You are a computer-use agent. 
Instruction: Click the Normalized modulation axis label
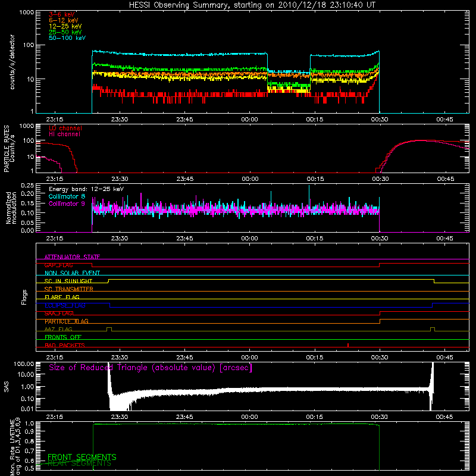tap(11, 208)
